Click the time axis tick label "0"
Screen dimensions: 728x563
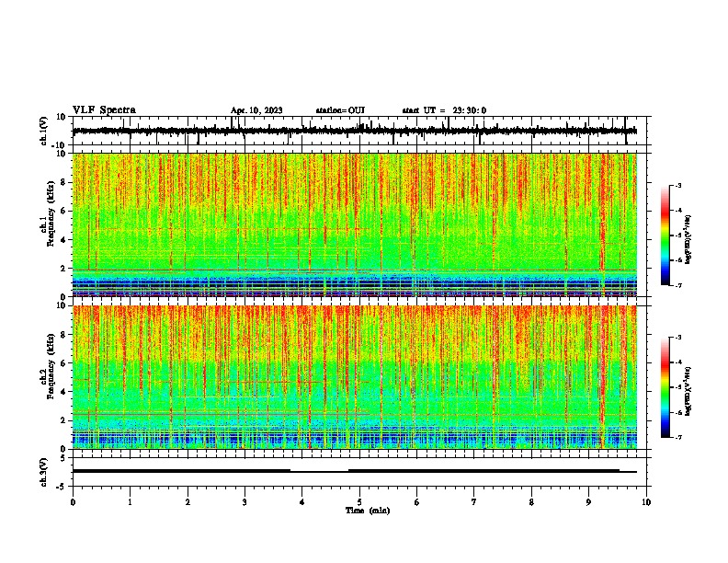[73, 502]
